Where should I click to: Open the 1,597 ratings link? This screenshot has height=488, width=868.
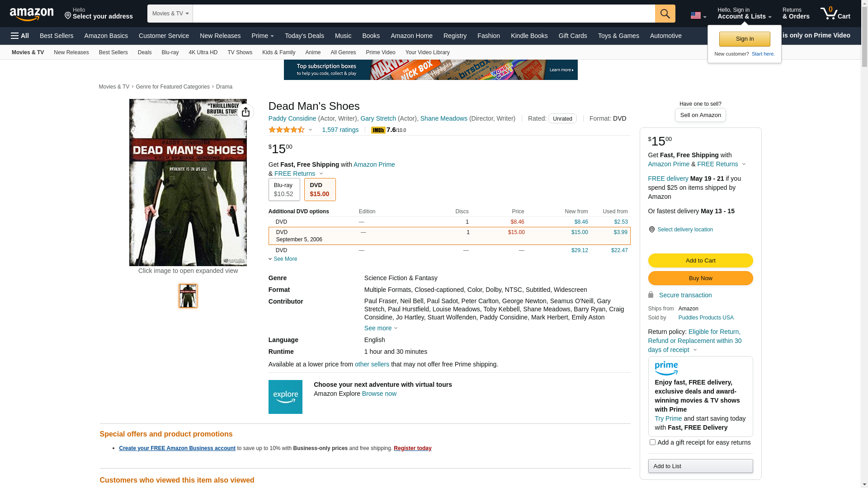point(340,130)
